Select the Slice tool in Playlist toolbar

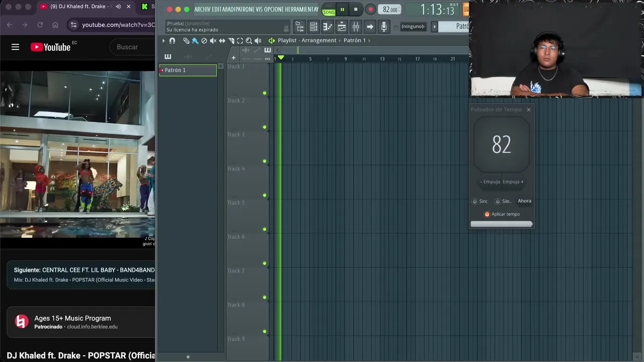(231, 41)
